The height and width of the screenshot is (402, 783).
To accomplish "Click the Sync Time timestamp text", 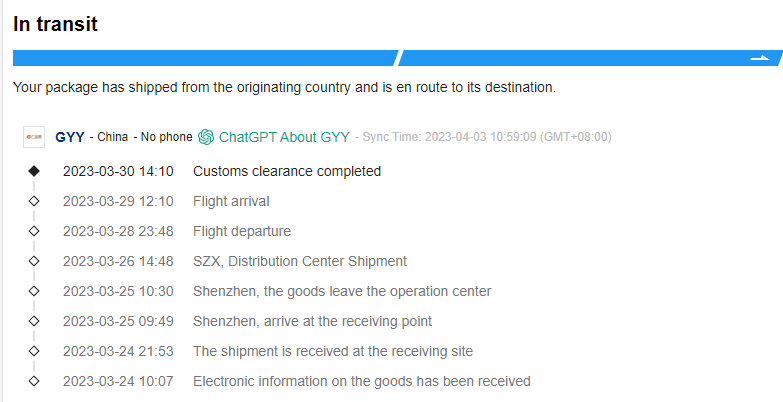I will point(487,137).
